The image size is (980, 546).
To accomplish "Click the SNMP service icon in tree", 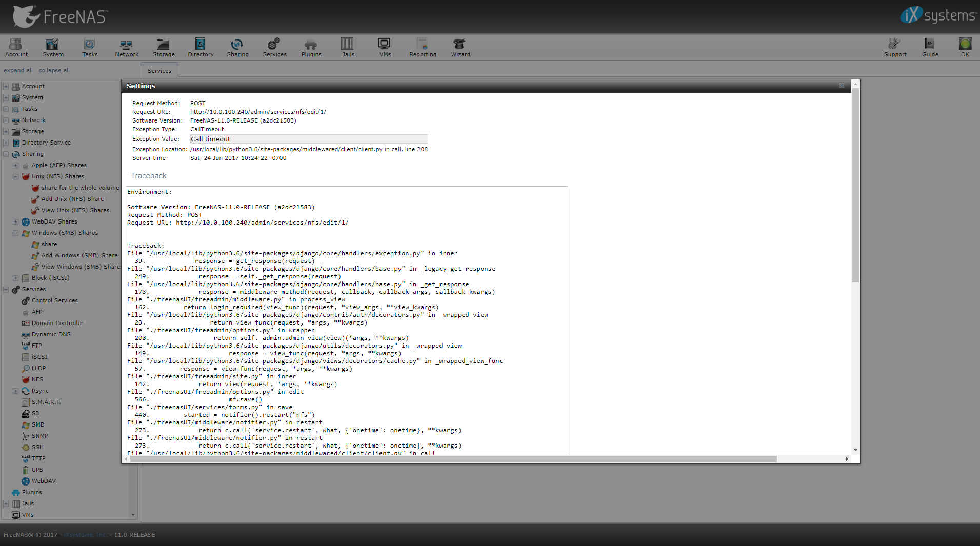I will (x=26, y=436).
